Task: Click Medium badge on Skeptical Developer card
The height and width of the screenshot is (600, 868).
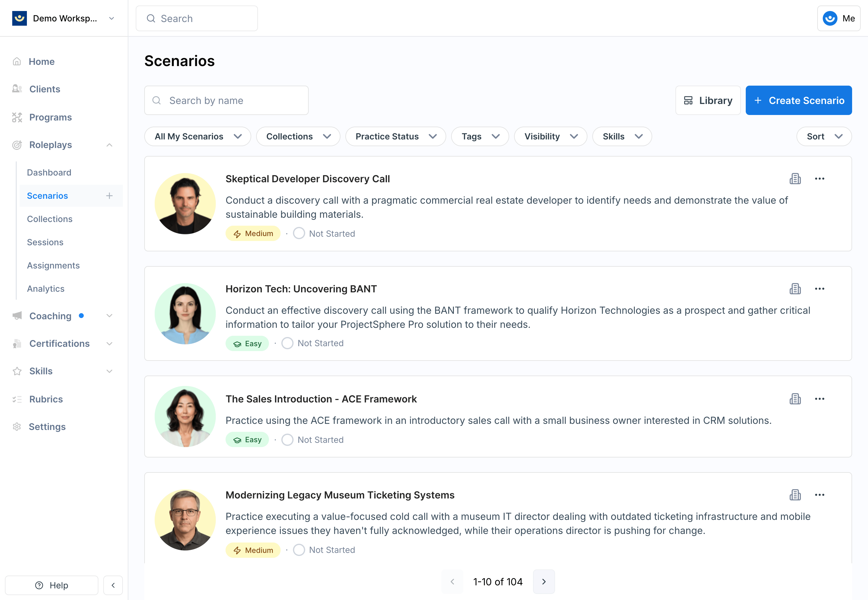Action: click(253, 233)
